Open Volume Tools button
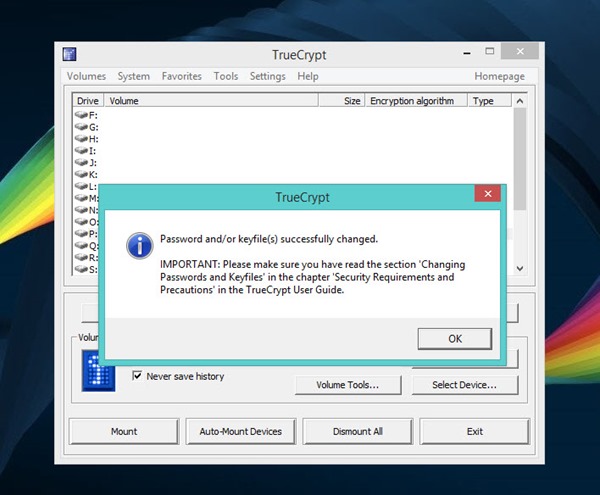The image size is (600, 495). (x=348, y=385)
